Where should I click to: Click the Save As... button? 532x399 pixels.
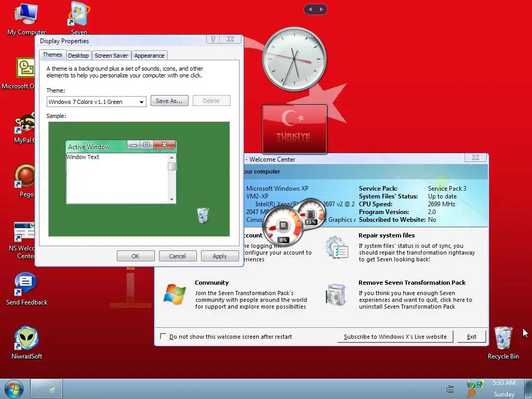pos(169,101)
